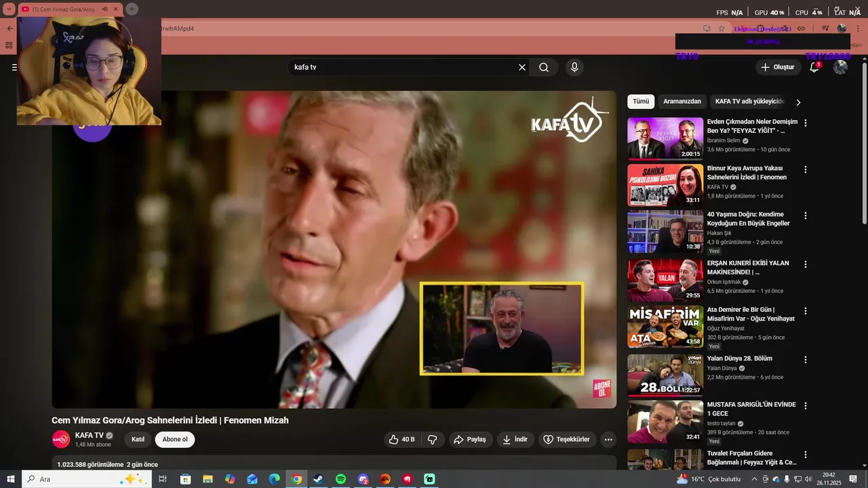Open a new browser tab
This screenshot has height=488, width=868.
[x=132, y=9]
